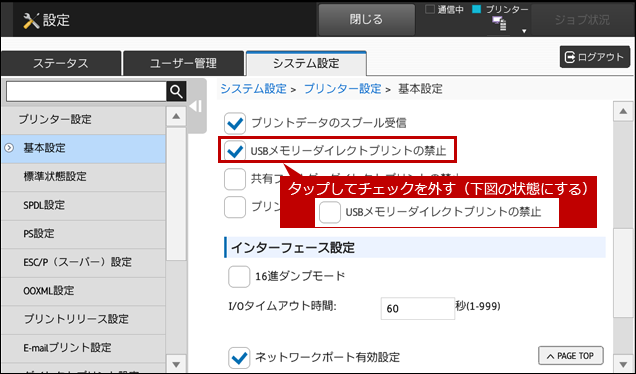Open ESC/P（スーパー）設定 in sidebar

pyautogui.click(x=84, y=262)
